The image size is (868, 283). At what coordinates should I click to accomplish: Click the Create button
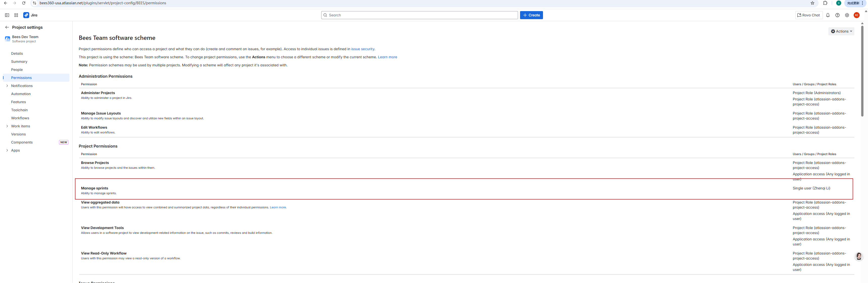[531, 15]
